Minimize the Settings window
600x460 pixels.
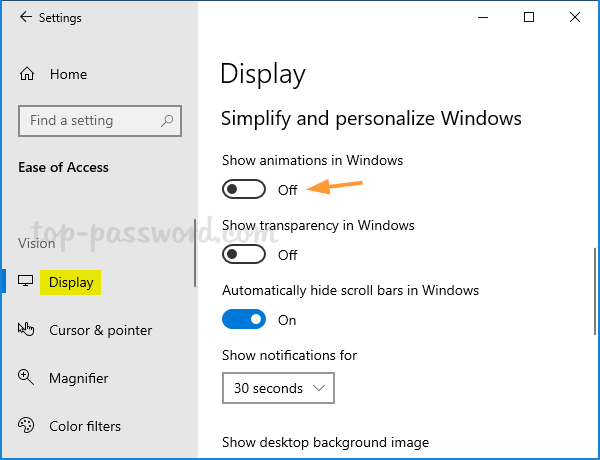pos(482,17)
